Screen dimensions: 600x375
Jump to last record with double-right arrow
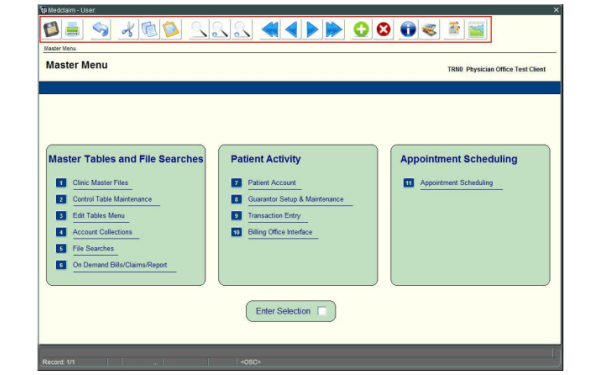(334, 29)
